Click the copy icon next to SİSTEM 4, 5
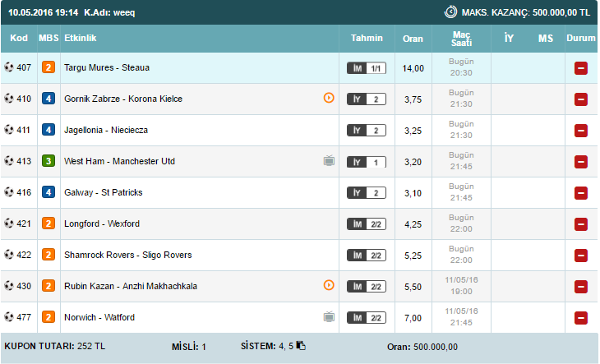 [301, 346]
